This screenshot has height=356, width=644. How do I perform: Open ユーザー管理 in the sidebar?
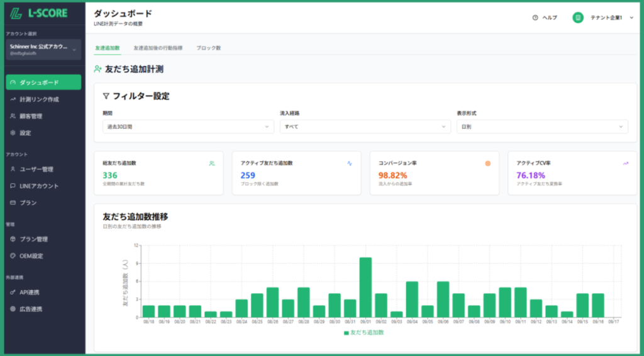pyautogui.click(x=36, y=169)
